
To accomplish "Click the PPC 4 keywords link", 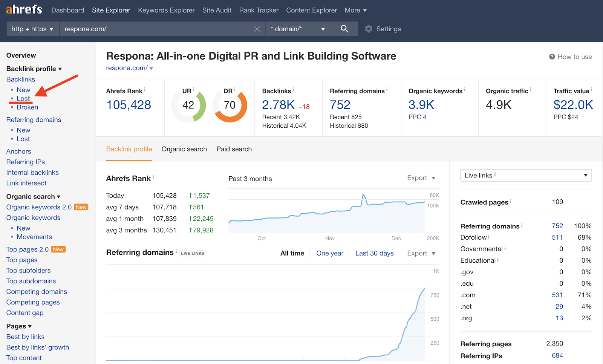I will (424, 117).
